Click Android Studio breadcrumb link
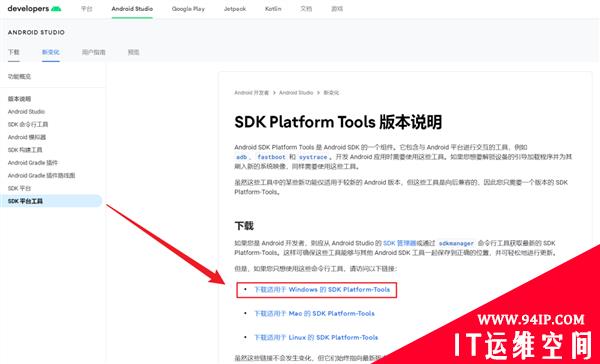600x364 pixels. (296, 93)
